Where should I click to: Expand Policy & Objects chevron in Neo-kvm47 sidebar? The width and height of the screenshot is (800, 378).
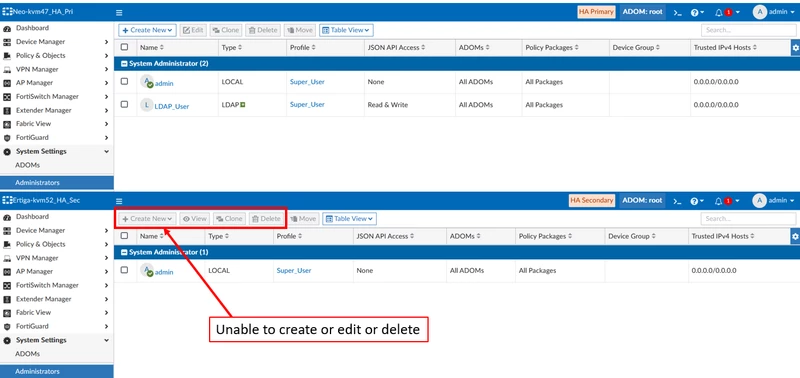click(x=106, y=56)
